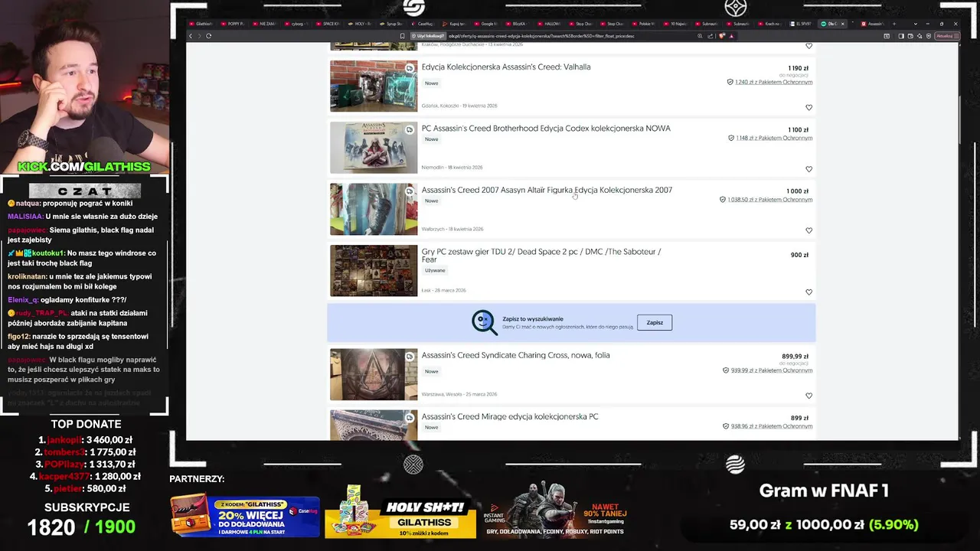Click the browser back arrow
The height and width of the screenshot is (551, 980).
[x=191, y=36]
